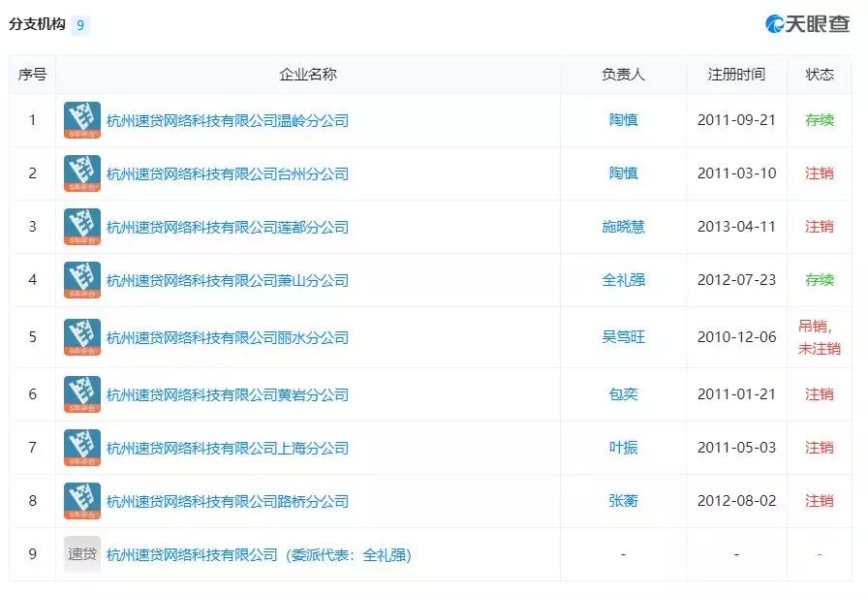Click the 注销 status in 黄岩分公司 row
The image size is (868, 595).
click(x=820, y=394)
